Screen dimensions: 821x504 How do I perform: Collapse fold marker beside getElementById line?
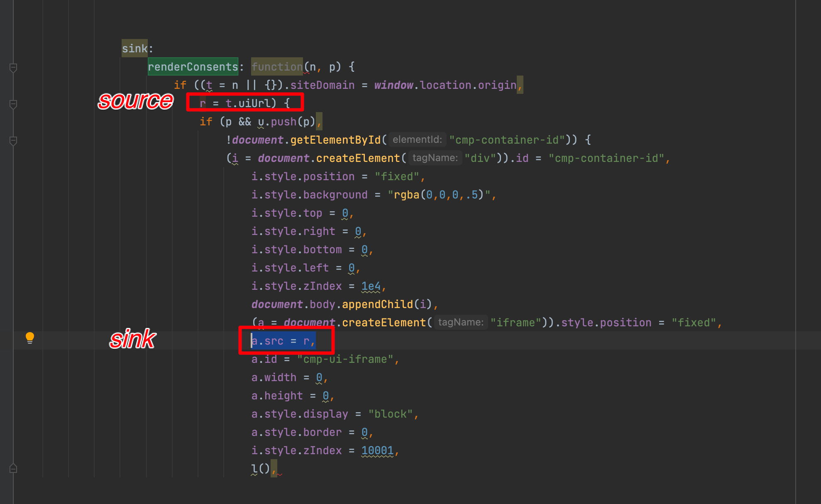coord(13,141)
